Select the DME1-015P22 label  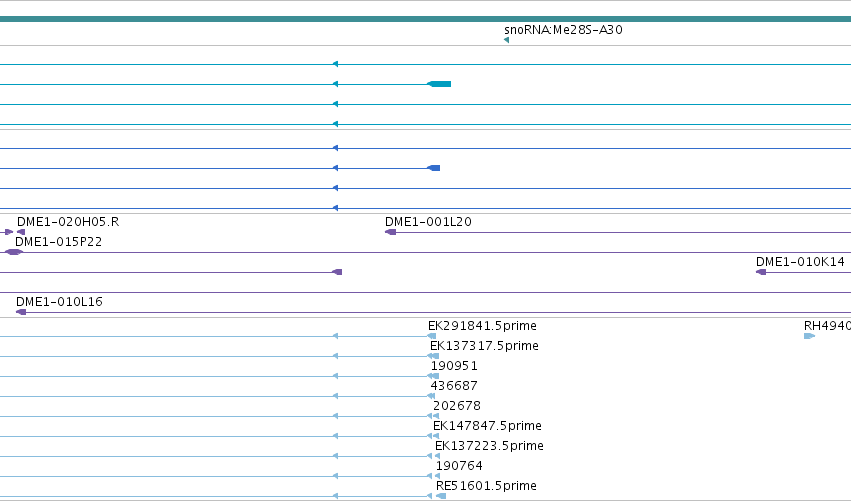pyautogui.click(x=59, y=242)
